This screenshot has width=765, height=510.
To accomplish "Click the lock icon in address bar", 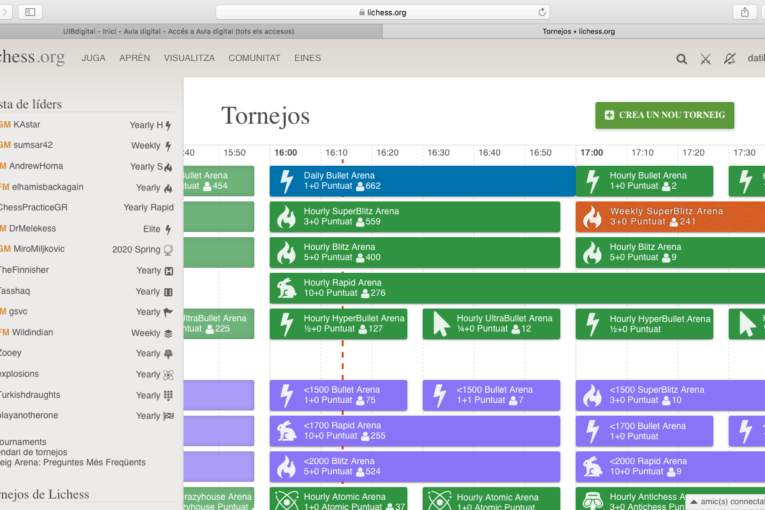I will point(362,13).
